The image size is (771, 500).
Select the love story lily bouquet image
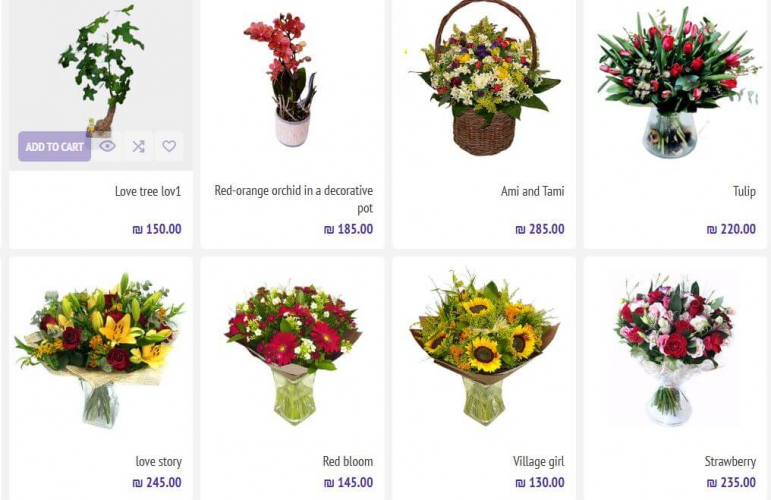pyautogui.click(x=100, y=350)
